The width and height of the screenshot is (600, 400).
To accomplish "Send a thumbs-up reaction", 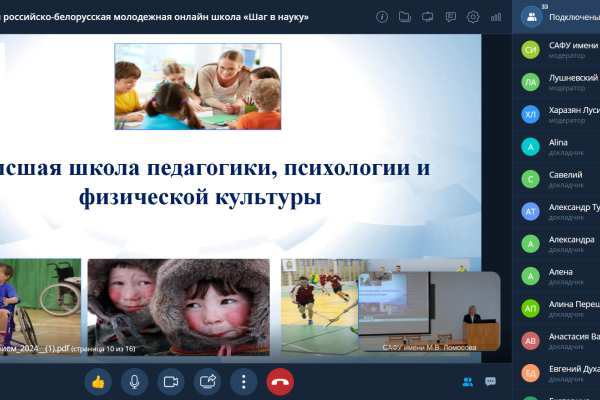I will [x=98, y=381].
